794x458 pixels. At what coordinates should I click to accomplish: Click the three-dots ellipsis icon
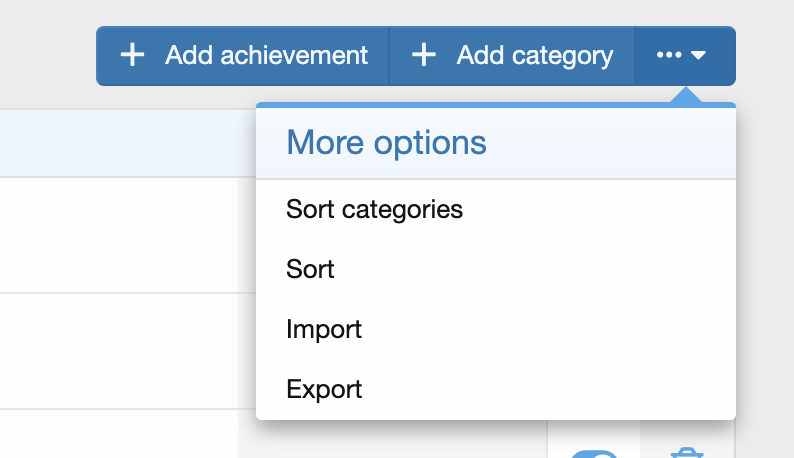(x=669, y=56)
